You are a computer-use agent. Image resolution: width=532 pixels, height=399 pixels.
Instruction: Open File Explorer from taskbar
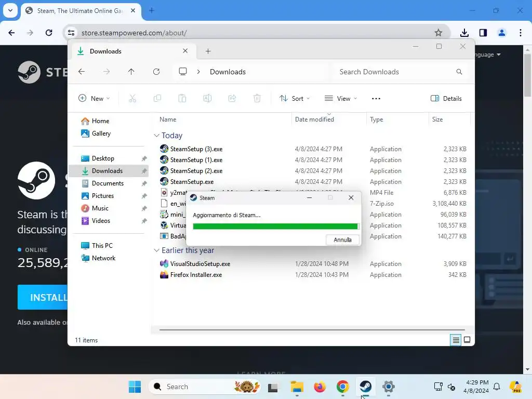coord(297,387)
